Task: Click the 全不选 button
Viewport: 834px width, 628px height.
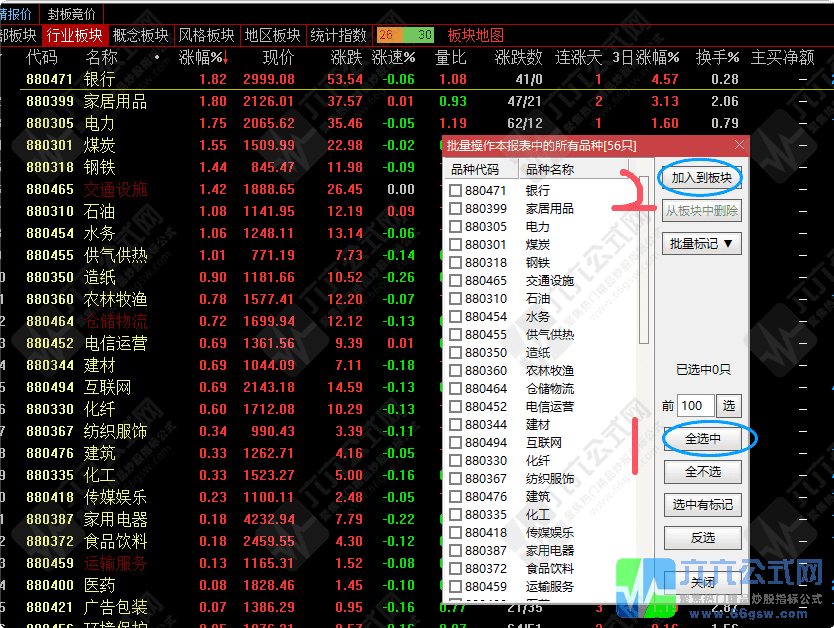Action: pos(701,472)
